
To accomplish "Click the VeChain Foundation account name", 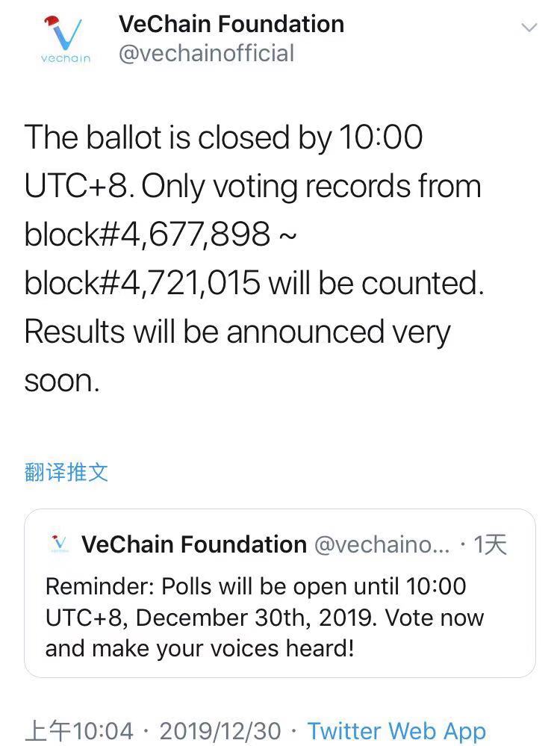I will (231, 24).
